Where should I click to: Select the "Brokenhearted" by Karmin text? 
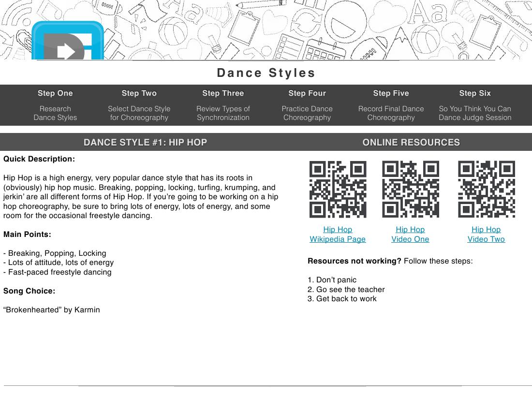click(52, 310)
